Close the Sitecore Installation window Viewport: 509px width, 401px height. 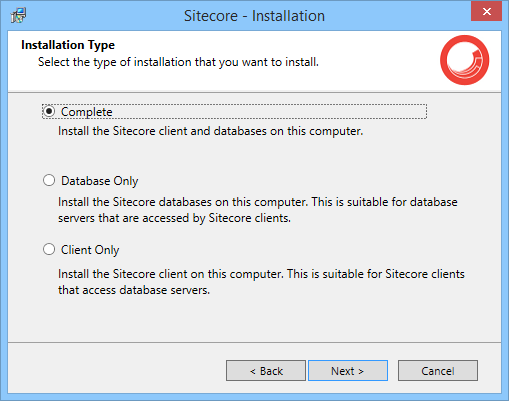coord(486,11)
